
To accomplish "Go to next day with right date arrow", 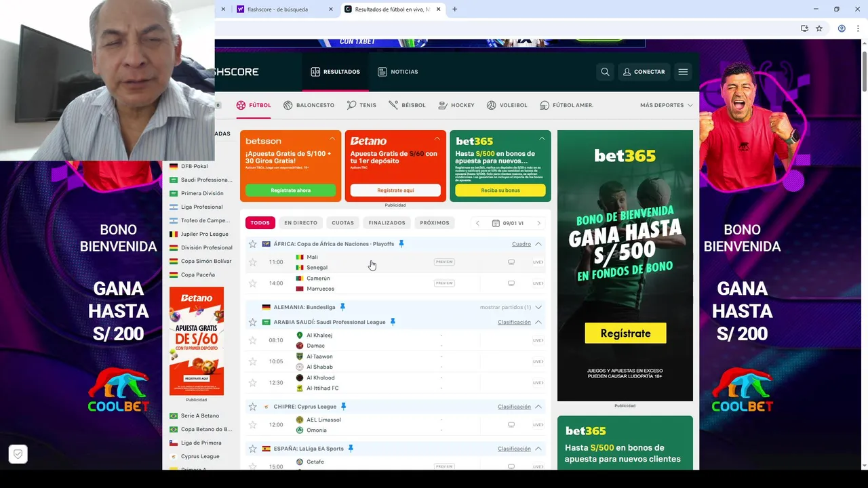I will click(x=539, y=223).
